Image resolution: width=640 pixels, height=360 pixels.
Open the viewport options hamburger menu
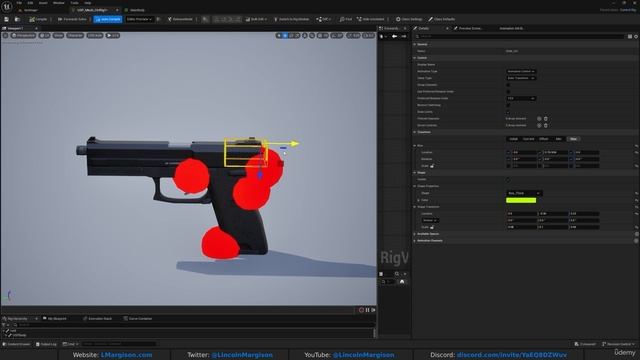tap(5, 36)
